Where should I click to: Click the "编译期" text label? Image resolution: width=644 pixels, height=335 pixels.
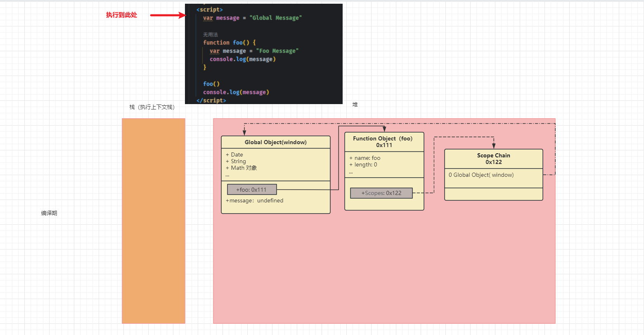[49, 213]
